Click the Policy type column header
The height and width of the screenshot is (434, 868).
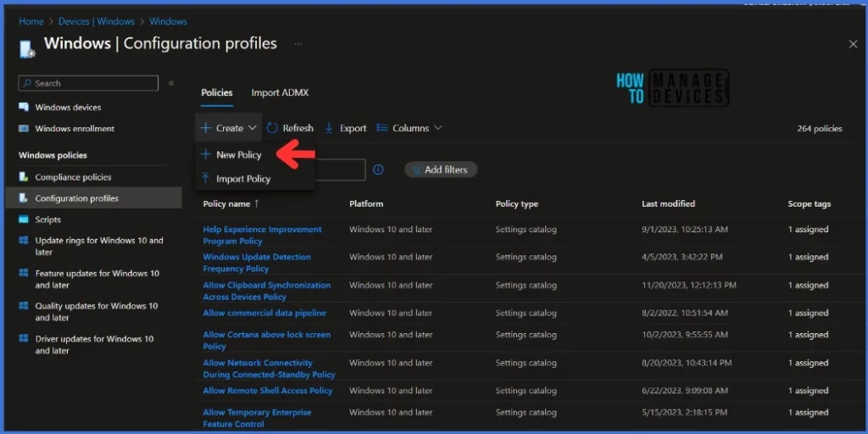point(517,203)
